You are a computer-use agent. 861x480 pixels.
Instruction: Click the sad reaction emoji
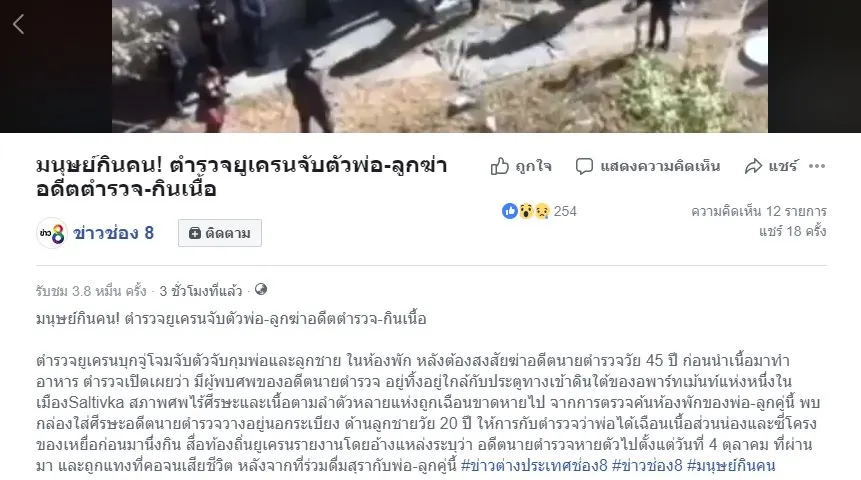[542, 211]
